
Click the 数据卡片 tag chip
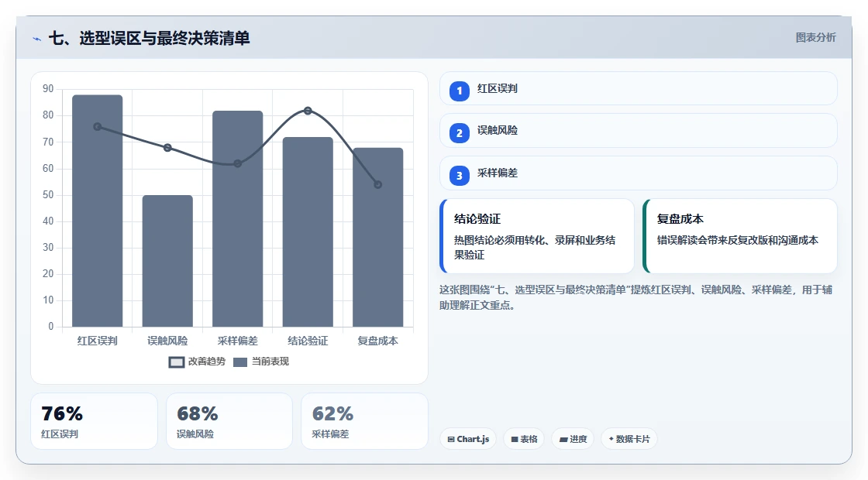point(629,439)
